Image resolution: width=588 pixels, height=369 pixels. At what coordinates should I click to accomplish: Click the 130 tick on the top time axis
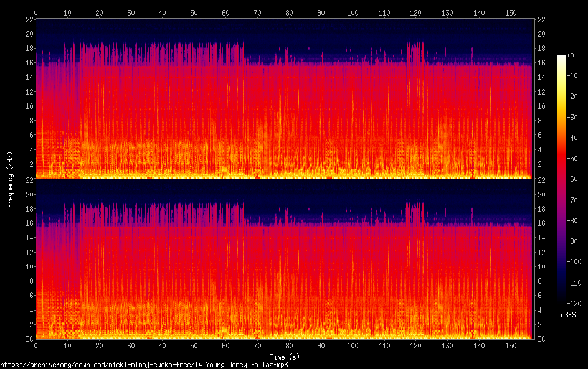(447, 12)
